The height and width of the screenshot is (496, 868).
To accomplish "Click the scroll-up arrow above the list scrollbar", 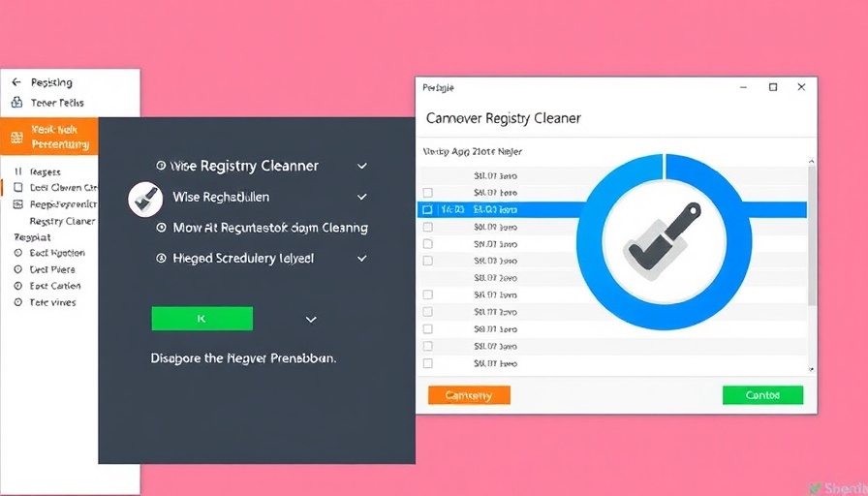I will 812,161.
